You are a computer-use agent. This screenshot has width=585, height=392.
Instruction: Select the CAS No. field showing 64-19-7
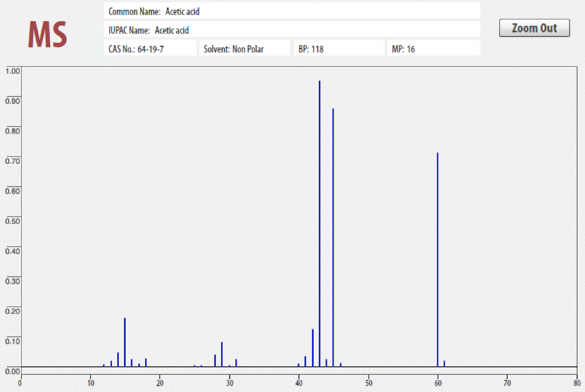[x=150, y=48]
